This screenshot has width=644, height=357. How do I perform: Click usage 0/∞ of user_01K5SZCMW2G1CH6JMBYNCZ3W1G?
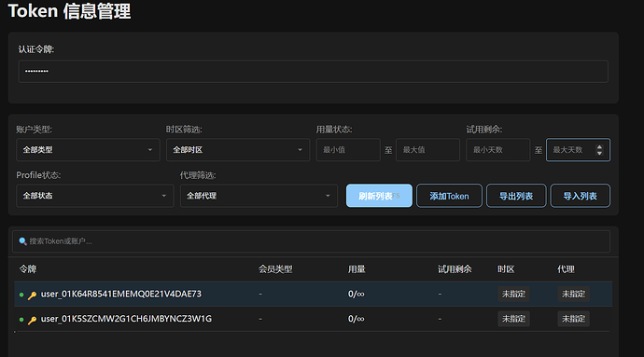coord(357,319)
